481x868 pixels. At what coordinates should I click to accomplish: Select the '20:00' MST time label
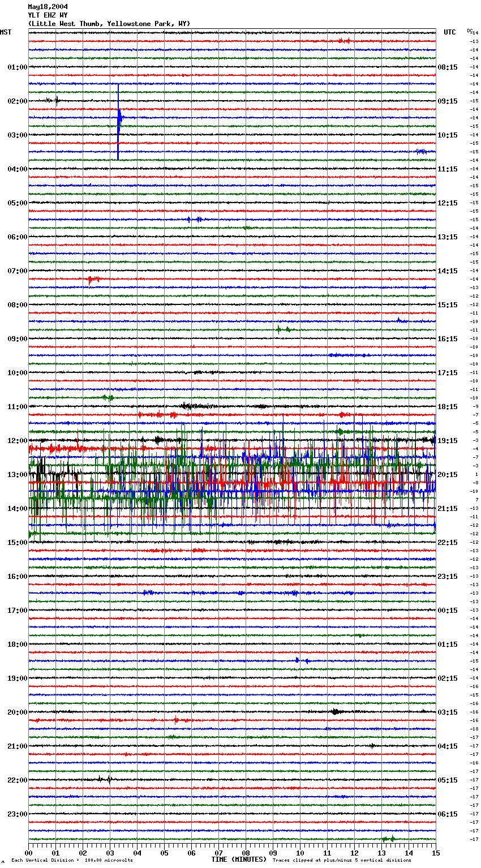point(18,712)
